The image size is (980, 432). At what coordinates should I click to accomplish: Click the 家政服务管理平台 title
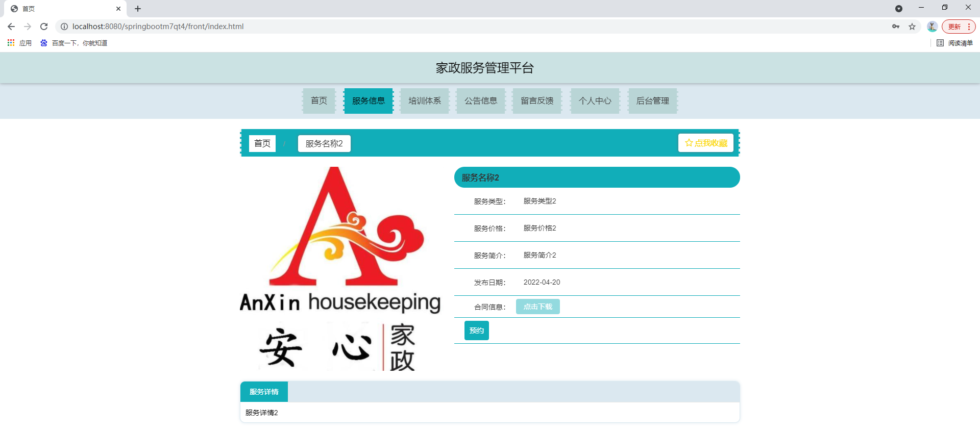tap(484, 68)
